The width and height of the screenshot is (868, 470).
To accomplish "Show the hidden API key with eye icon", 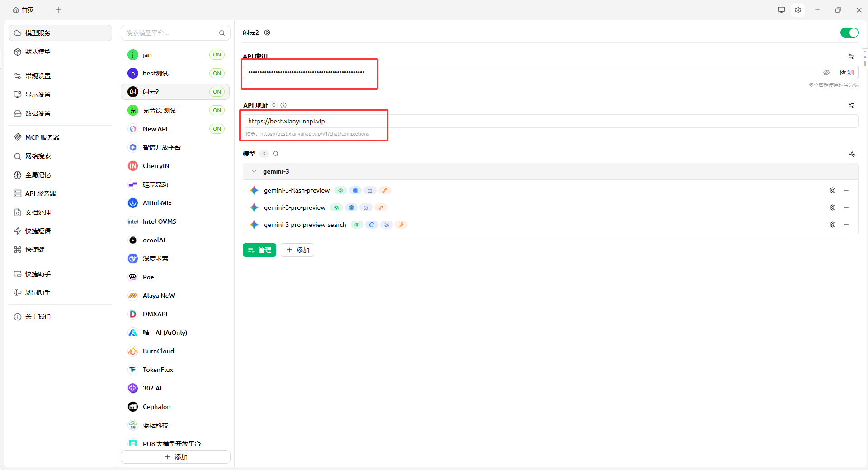I will click(x=826, y=72).
